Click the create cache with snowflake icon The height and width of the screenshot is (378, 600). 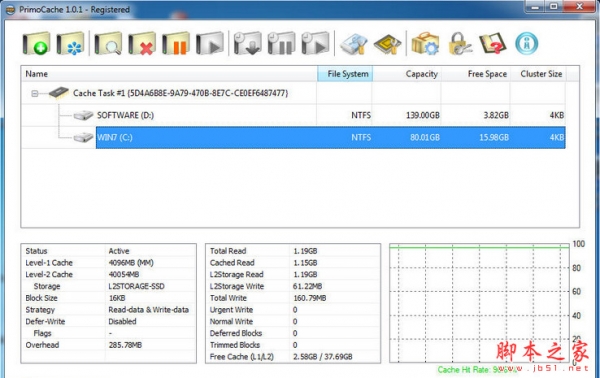[70, 43]
